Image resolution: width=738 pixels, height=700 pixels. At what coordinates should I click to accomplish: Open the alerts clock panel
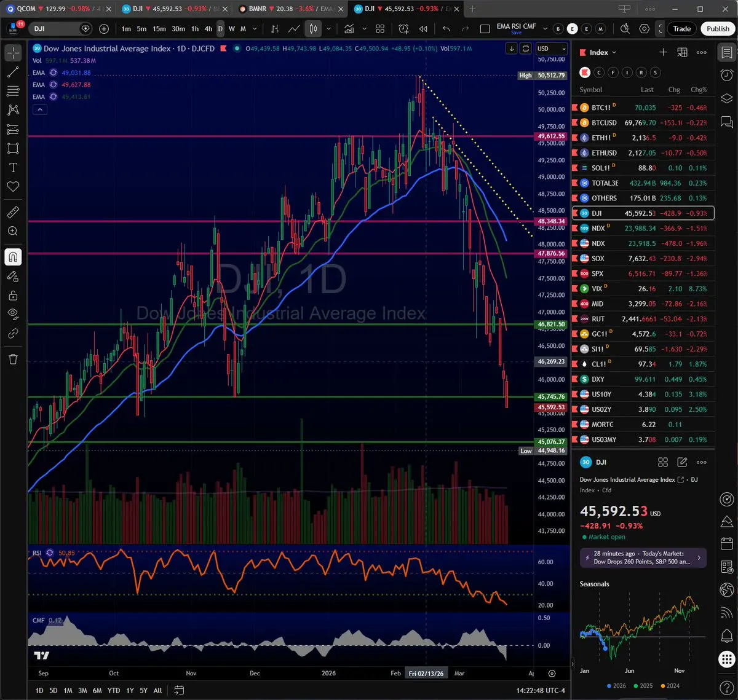coord(726,75)
